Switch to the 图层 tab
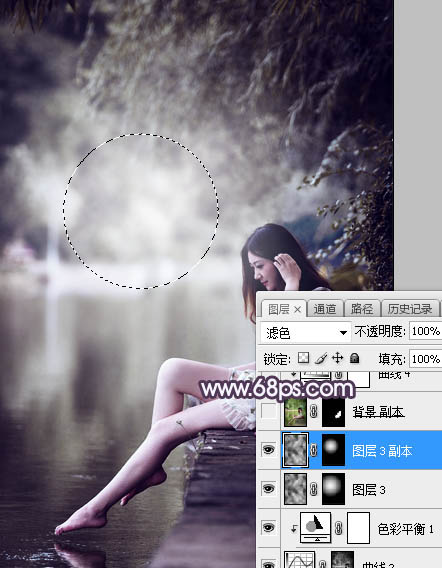This screenshot has width=442, height=568. 278,309
